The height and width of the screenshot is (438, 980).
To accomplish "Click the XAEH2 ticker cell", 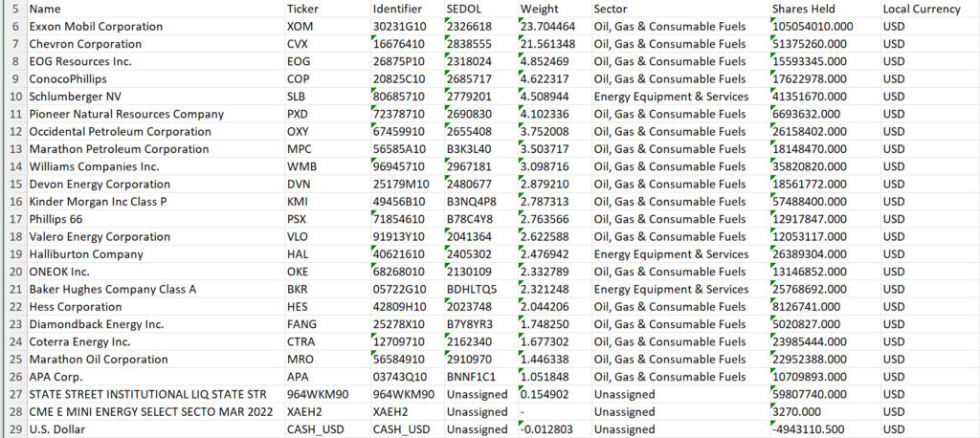I will [x=327, y=412].
